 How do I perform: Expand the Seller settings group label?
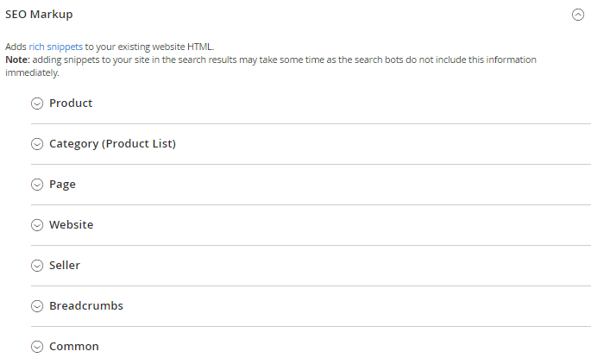click(65, 266)
